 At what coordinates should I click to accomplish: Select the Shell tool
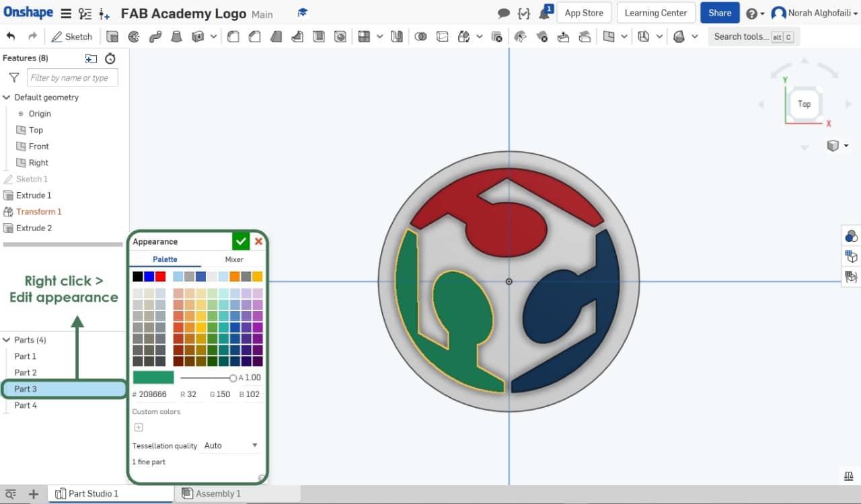coord(320,36)
